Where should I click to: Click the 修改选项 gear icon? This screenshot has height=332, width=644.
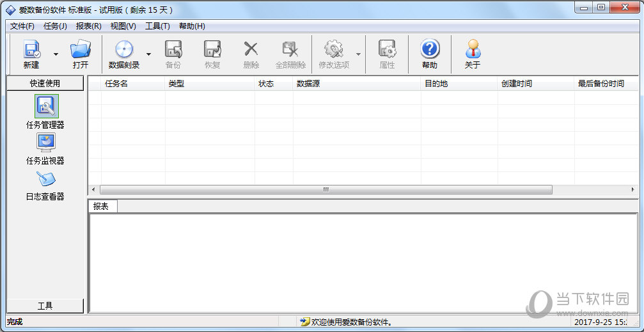click(x=333, y=49)
